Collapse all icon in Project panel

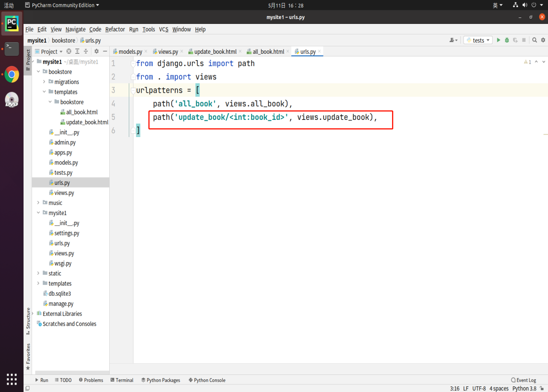[86, 51]
